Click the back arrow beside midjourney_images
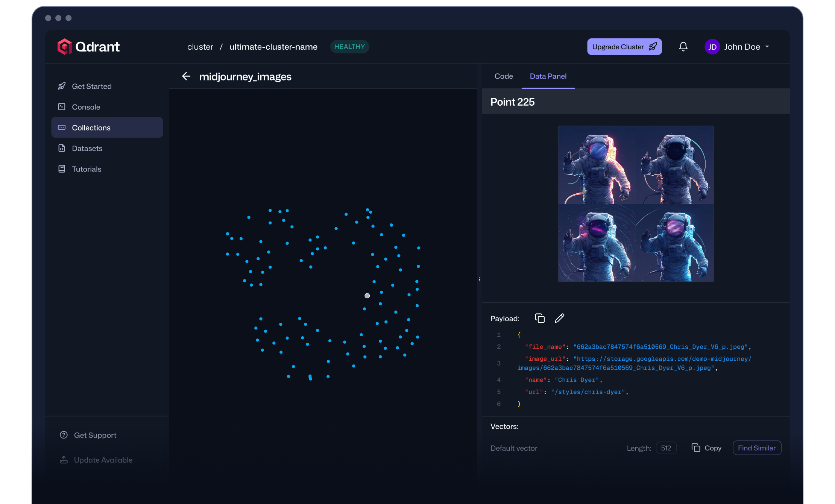 point(186,76)
